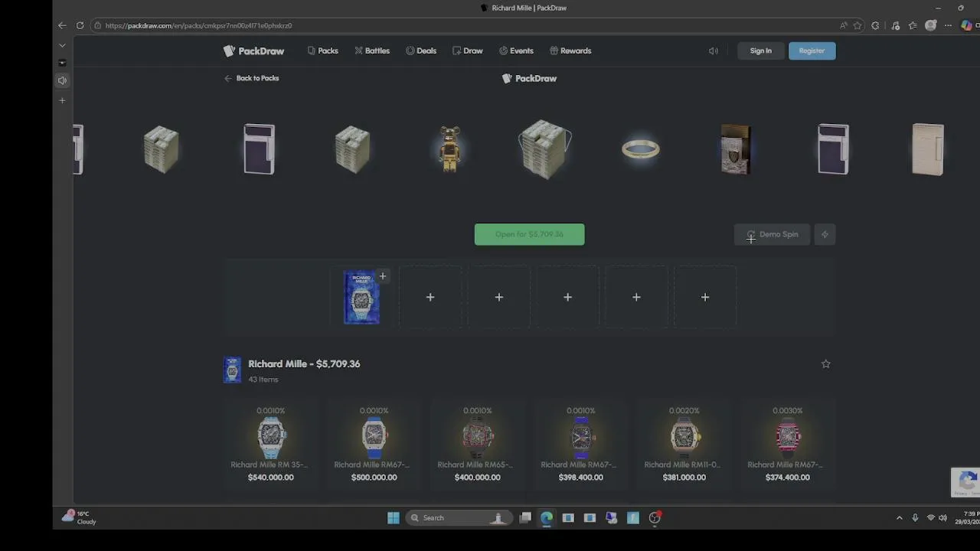Click the plus on the Richard Mille pack slot
The width and height of the screenshot is (980, 551).
pyautogui.click(x=383, y=276)
